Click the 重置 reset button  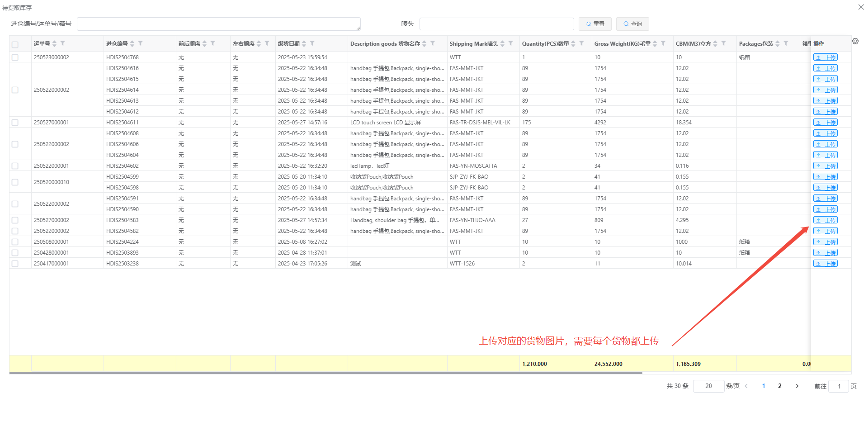pyautogui.click(x=595, y=24)
